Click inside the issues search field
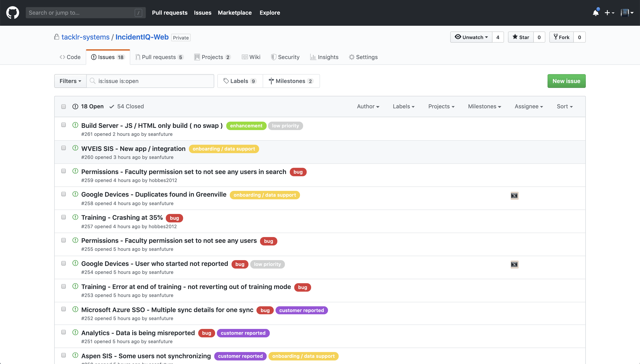 (150, 81)
